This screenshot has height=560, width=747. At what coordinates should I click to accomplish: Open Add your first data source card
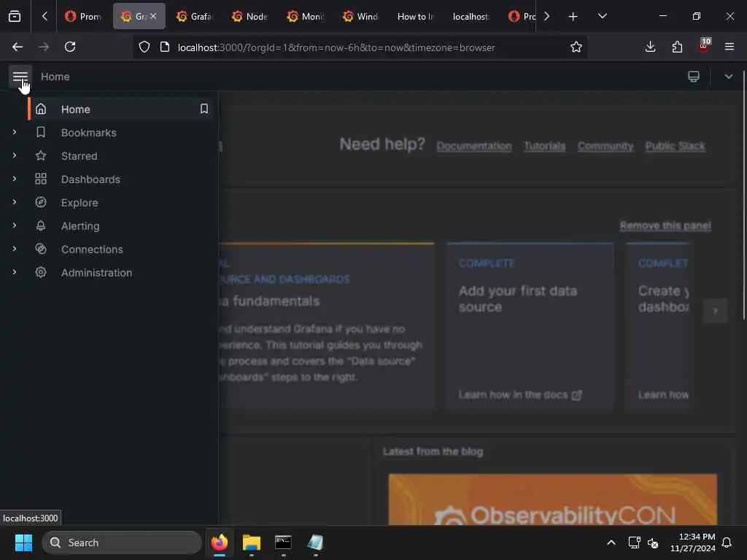pyautogui.click(x=530, y=326)
